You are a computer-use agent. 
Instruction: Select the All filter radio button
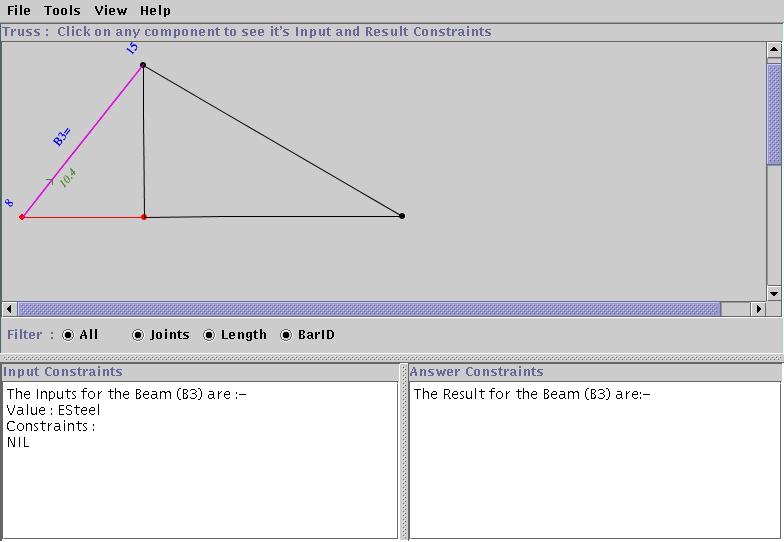[x=68, y=335]
